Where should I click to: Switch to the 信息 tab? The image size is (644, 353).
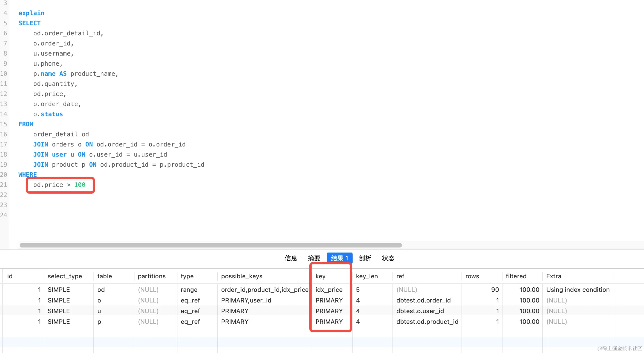291,258
